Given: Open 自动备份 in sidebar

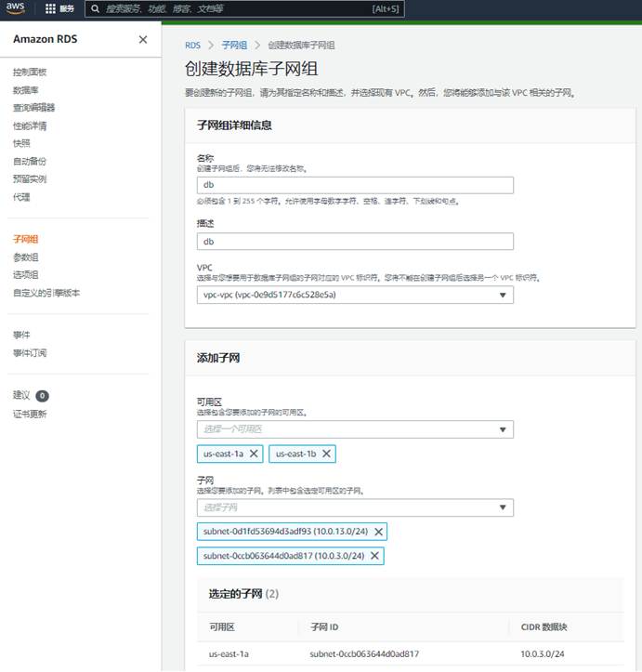Looking at the screenshot, I should (x=30, y=161).
